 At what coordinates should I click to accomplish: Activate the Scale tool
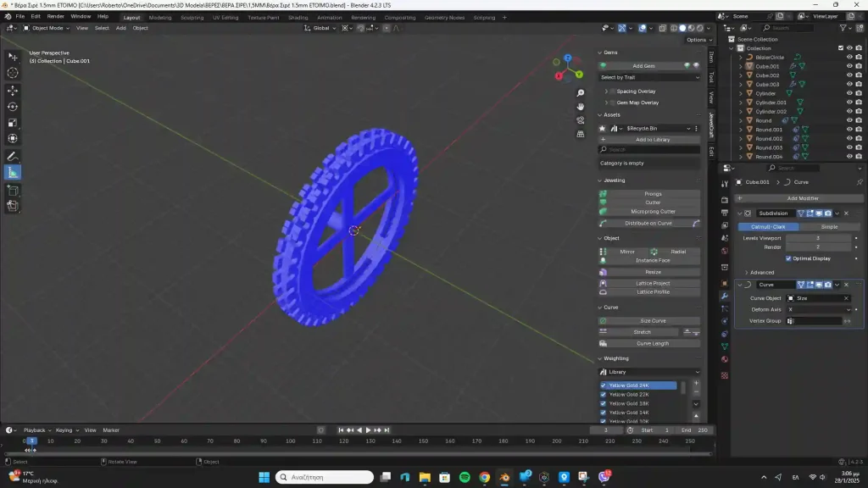click(x=13, y=123)
